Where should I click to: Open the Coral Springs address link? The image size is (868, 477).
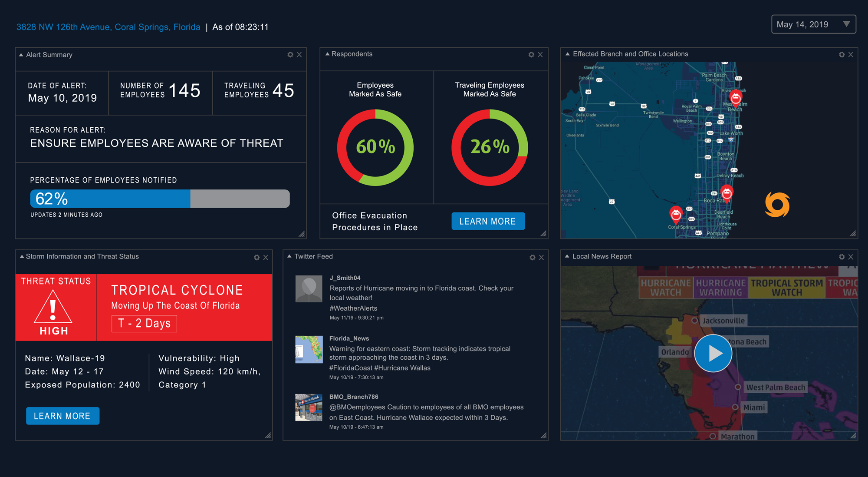(108, 27)
